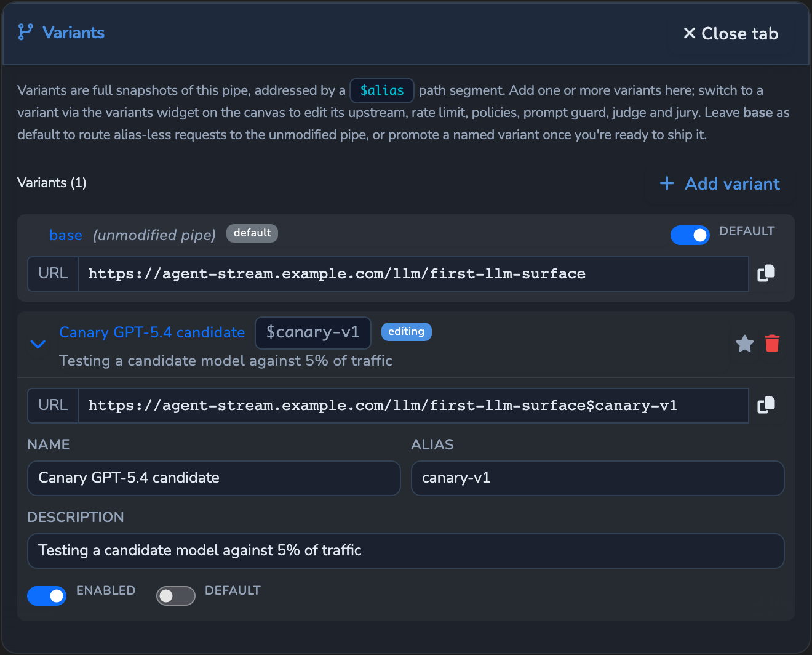Click the Variants branch icon
Image resolution: width=812 pixels, height=655 pixels.
coord(25,32)
